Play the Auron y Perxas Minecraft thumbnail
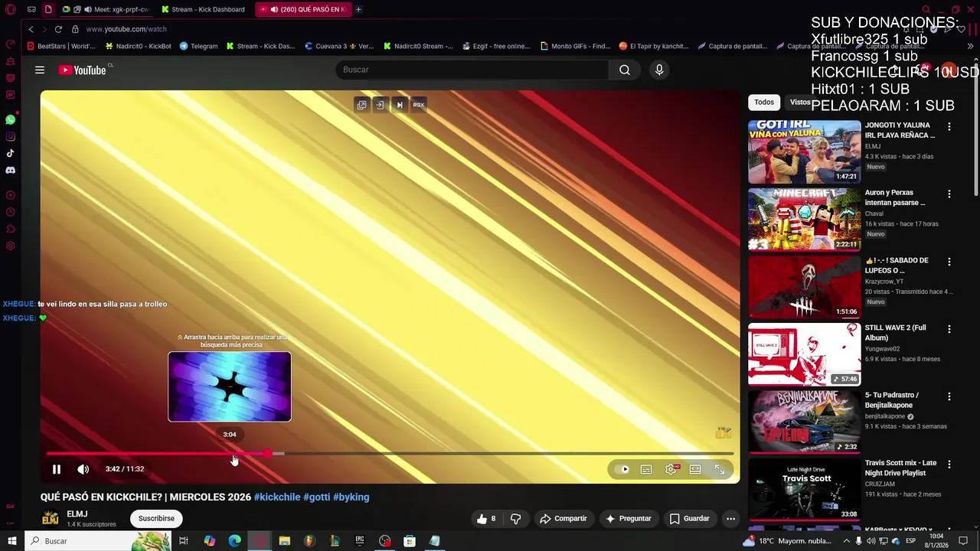The width and height of the screenshot is (980, 551). tap(804, 219)
